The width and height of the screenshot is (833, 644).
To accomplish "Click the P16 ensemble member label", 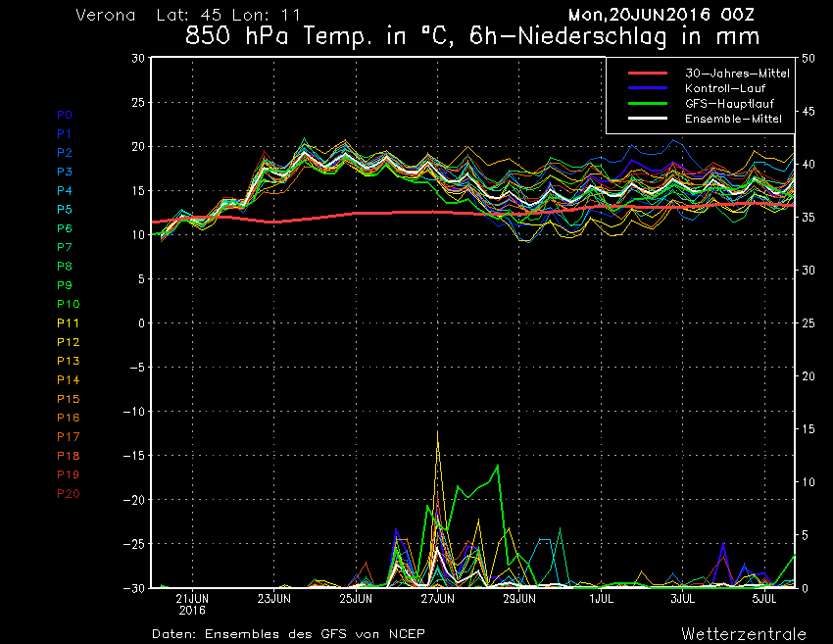I will click(x=69, y=418).
